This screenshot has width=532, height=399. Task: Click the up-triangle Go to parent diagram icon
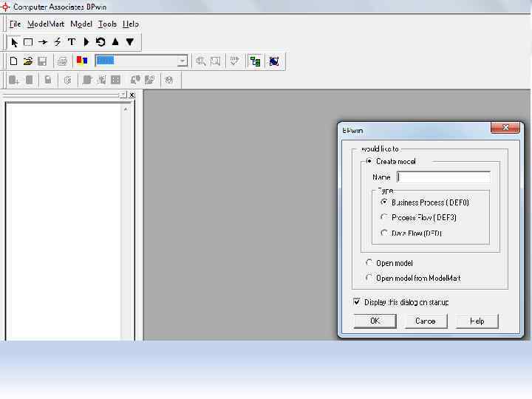pyautogui.click(x=115, y=41)
